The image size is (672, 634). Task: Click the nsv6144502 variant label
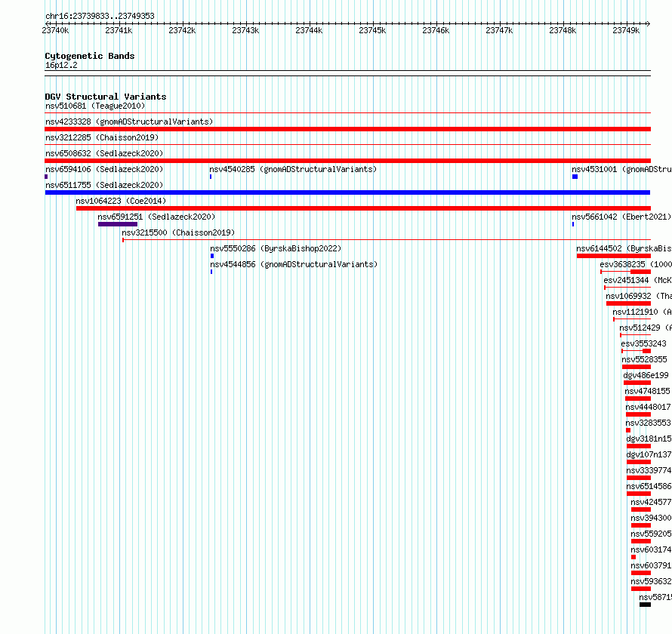pyautogui.click(x=624, y=248)
